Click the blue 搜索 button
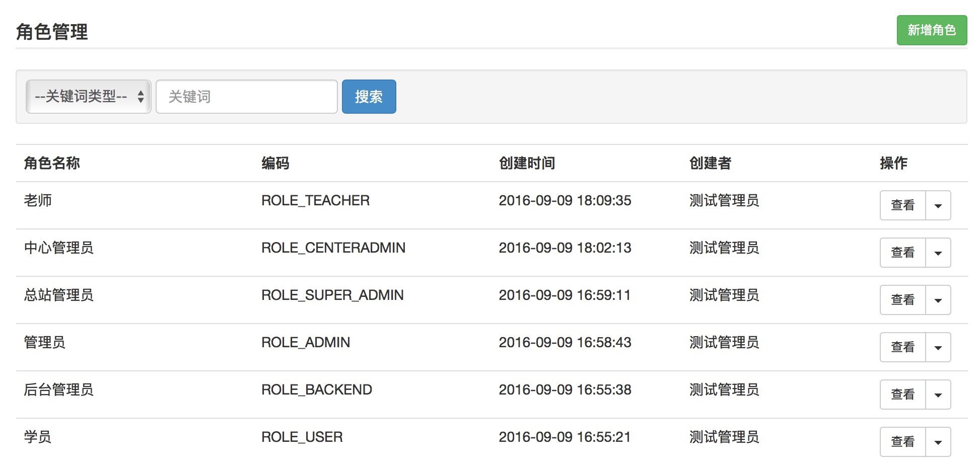The height and width of the screenshot is (466, 980). (x=369, y=97)
